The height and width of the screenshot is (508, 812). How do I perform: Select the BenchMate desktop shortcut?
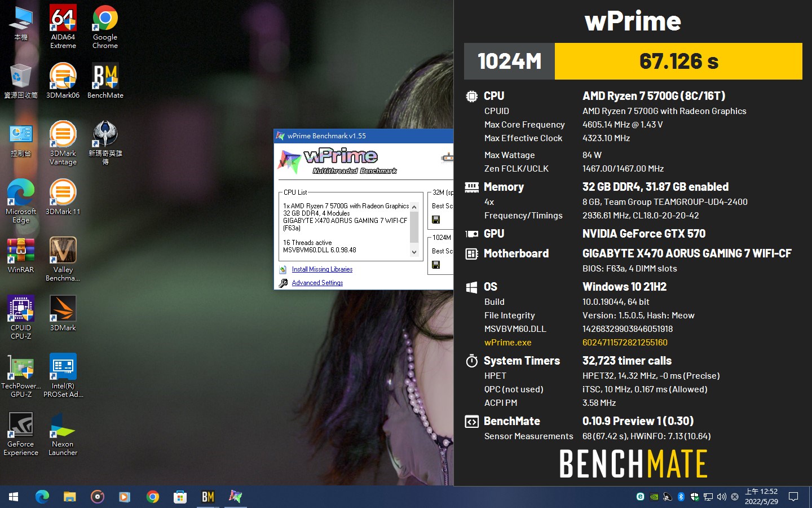point(105,81)
